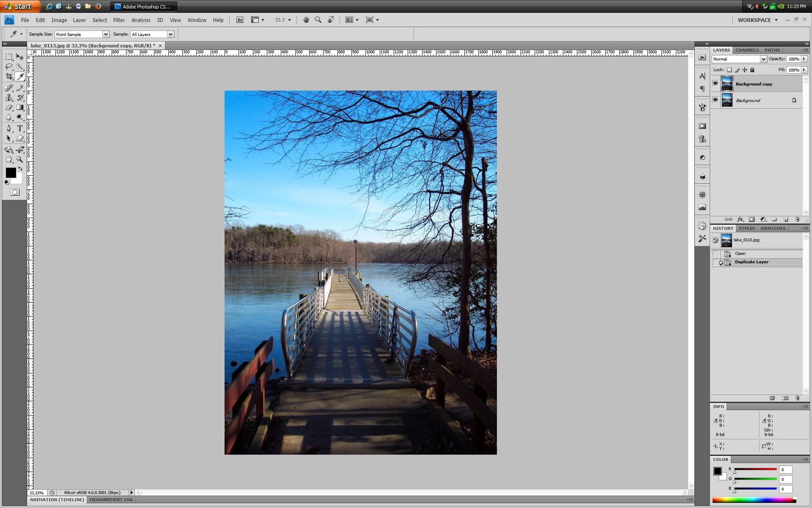The width and height of the screenshot is (812, 508).
Task: Choose the Clone Stamp tool
Action: (x=9, y=97)
